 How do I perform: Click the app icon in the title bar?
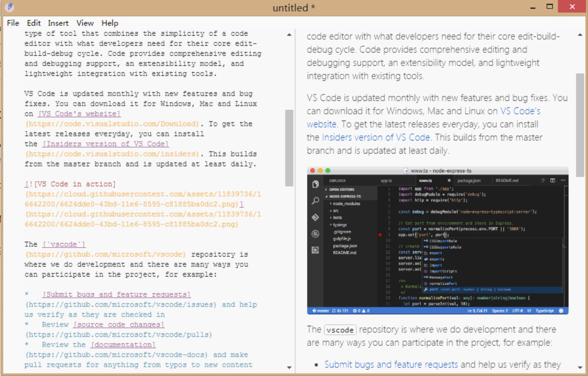point(9,7)
